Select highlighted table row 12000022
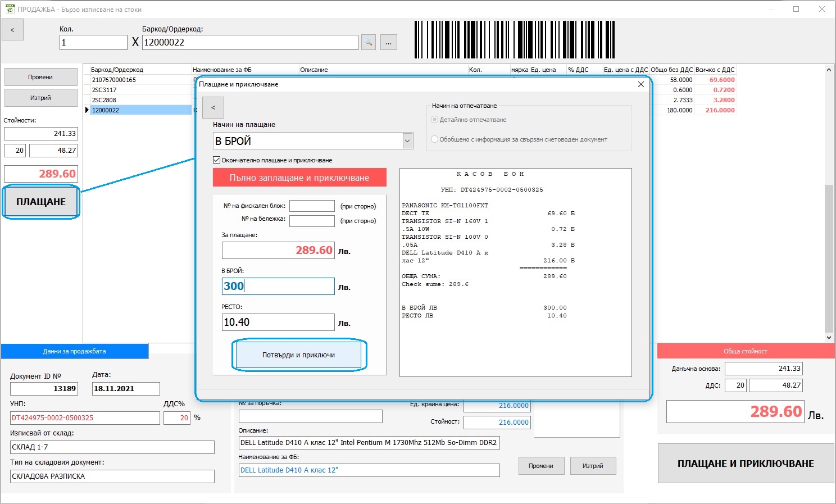 141,110
